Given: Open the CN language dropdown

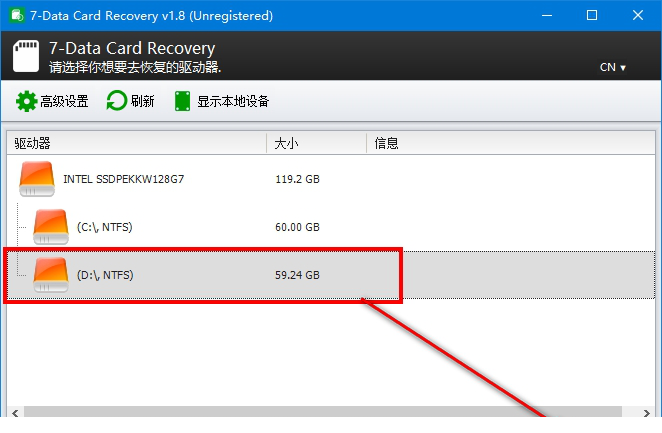Looking at the screenshot, I should point(613,67).
